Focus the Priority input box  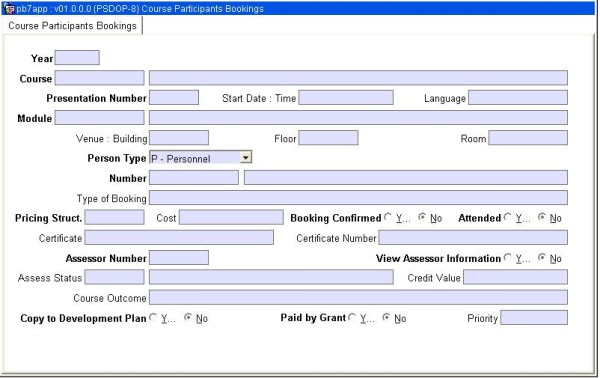point(534,318)
